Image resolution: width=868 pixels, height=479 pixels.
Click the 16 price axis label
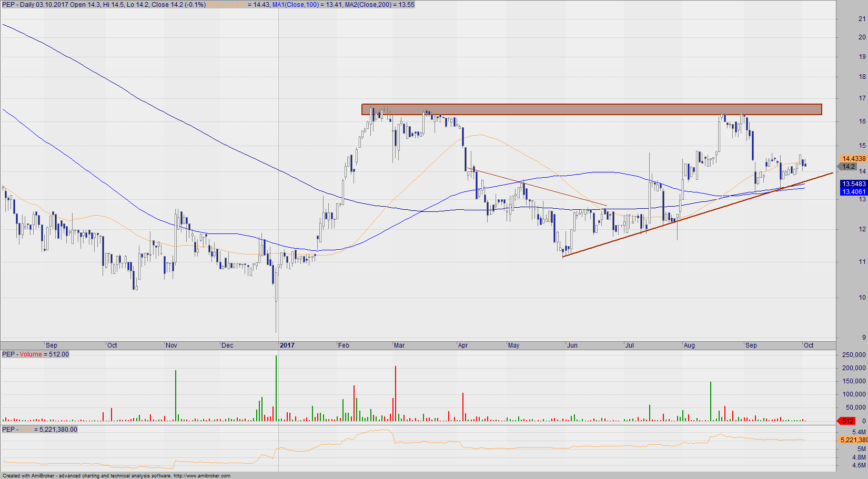(862, 121)
